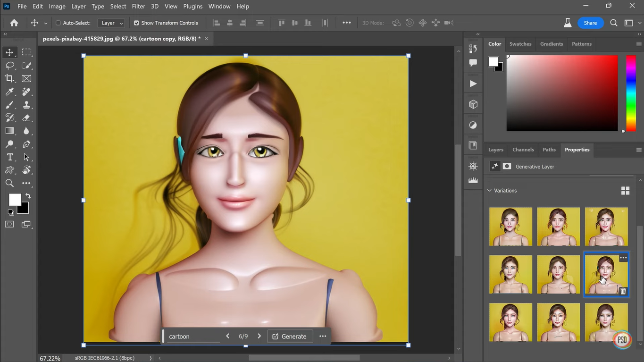This screenshot has width=644, height=362.
Task: Select the Move tool
Action: [x=9, y=52]
